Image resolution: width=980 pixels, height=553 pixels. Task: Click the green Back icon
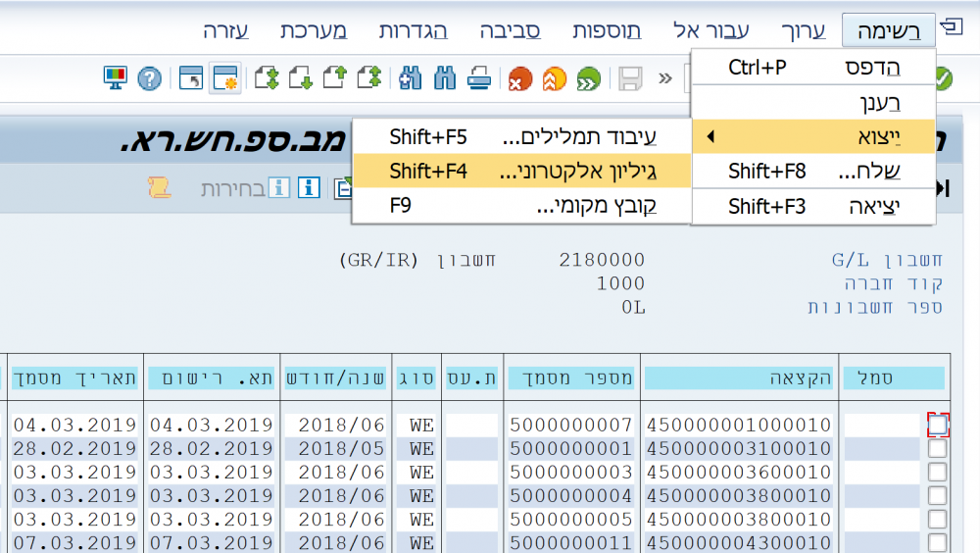(x=588, y=79)
